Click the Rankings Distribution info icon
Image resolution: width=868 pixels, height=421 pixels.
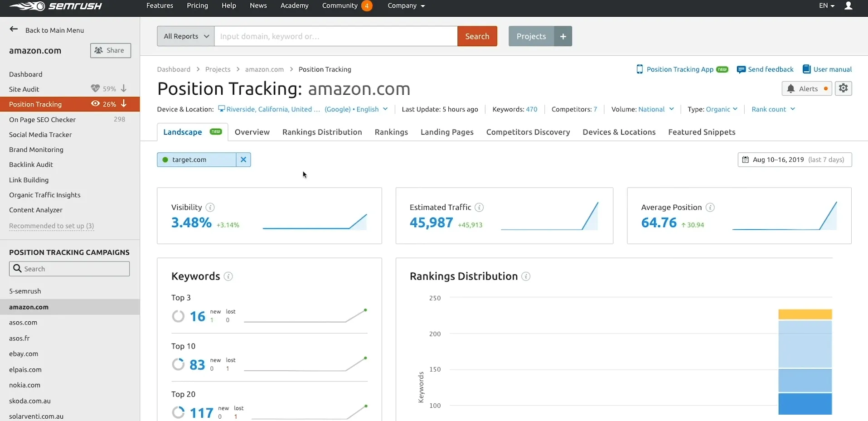(526, 276)
